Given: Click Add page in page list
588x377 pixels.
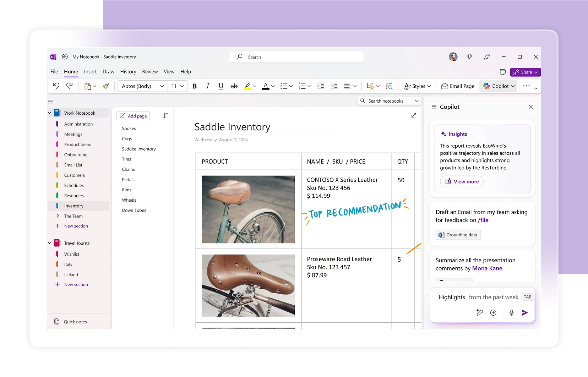Looking at the screenshot, I should pyautogui.click(x=133, y=115).
